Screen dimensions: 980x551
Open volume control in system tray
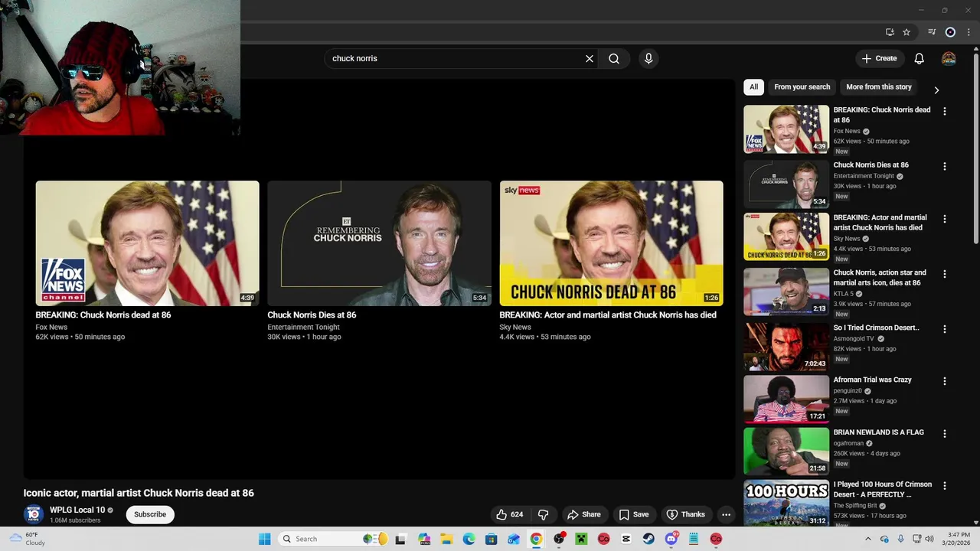(929, 539)
